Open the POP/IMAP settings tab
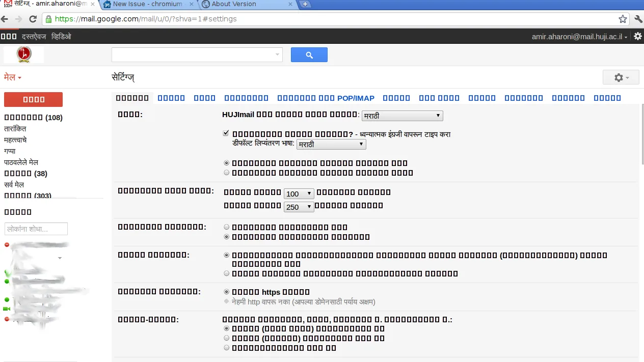 326,98
